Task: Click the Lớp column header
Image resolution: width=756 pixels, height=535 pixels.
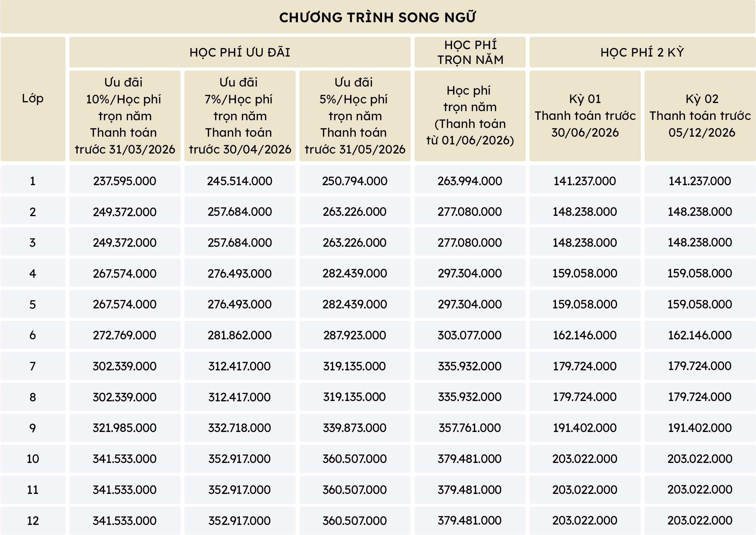Action: [x=33, y=99]
